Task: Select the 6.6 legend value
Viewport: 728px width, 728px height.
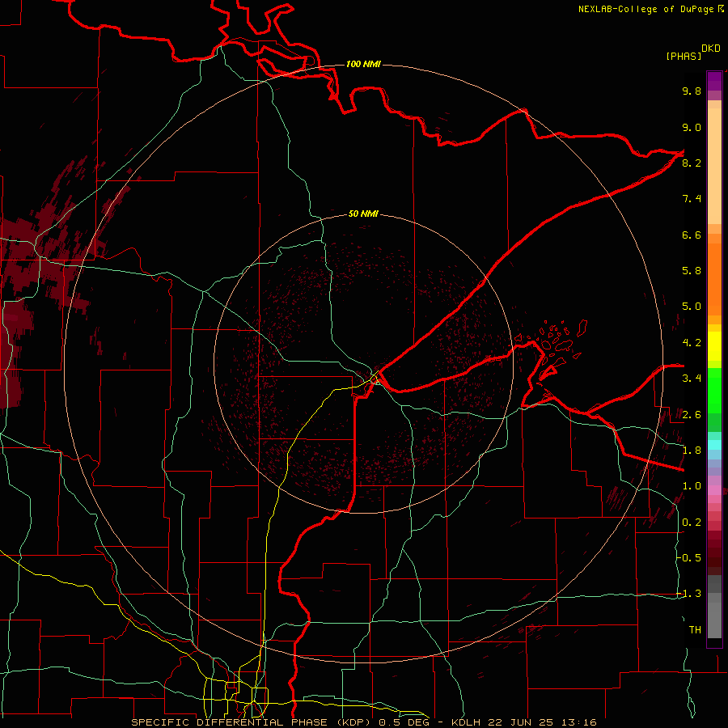Action: click(x=692, y=235)
